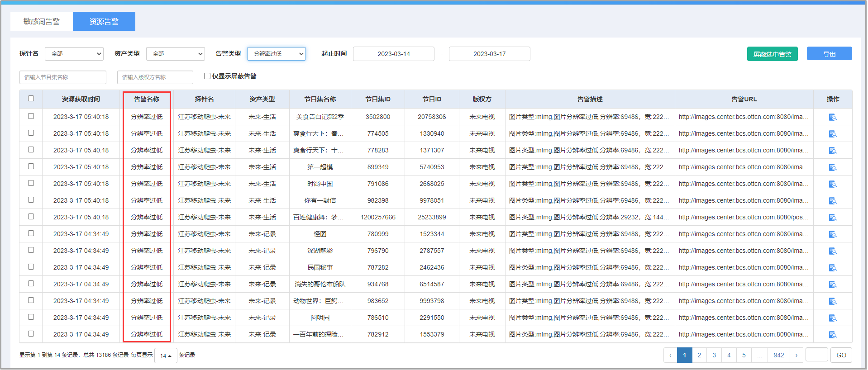Screen dimensions: 868x370
Task: Check the select-all checkbox in table header
Action: (31, 99)
